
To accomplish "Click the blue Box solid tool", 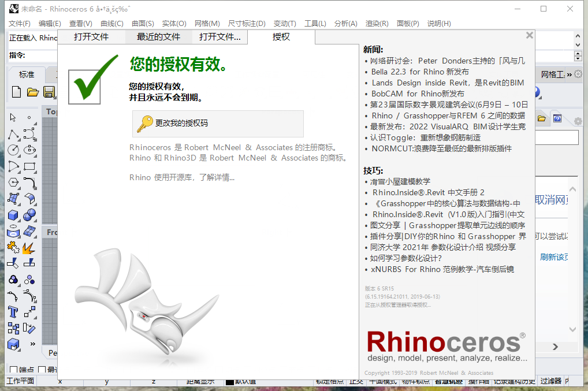I will point(13,215).
